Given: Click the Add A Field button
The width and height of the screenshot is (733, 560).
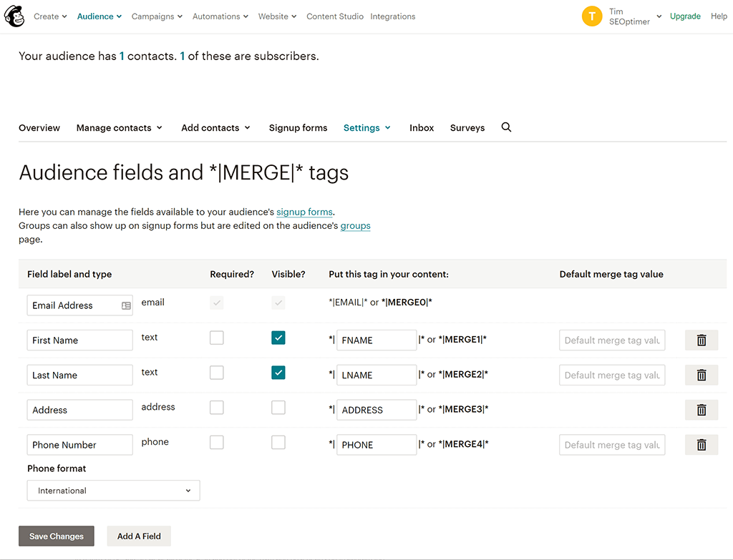Looking at the screenshot, I should click(x=139, y=536).
